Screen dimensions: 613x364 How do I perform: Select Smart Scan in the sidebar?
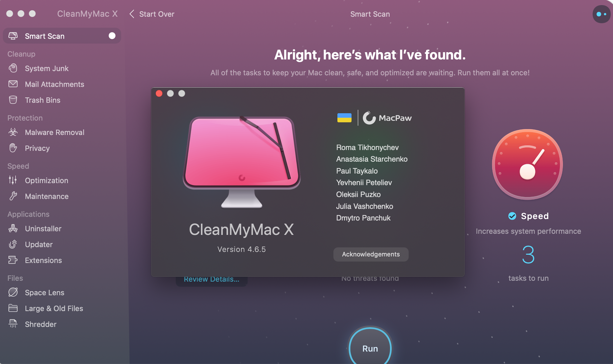tap(62, 36)
